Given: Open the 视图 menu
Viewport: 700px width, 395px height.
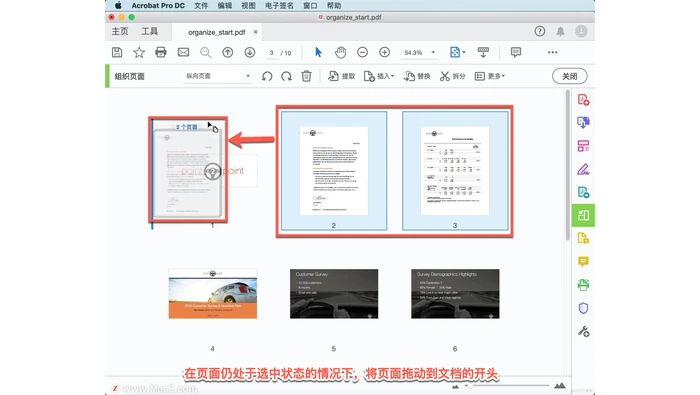Looking at the screenshot, I should coord(248,5).
